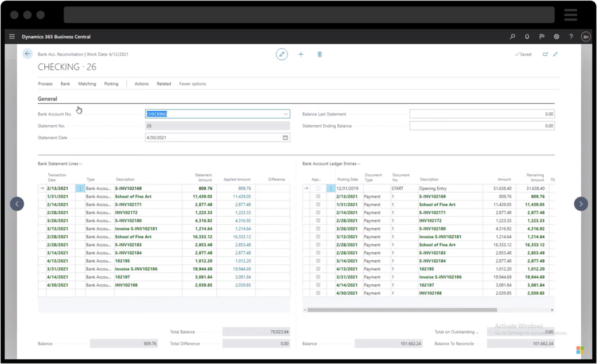Open applied amount 2,039.85 link
This screenshot has width=597, height=364.
243,285
